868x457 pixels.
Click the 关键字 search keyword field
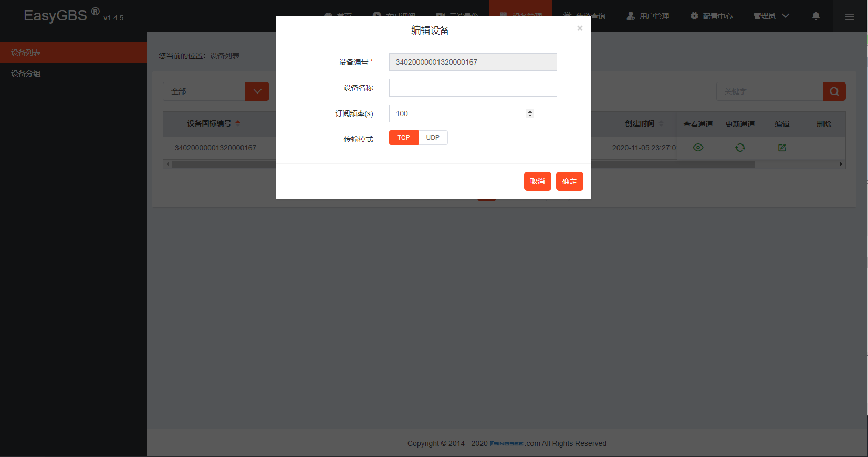(769, 91)
